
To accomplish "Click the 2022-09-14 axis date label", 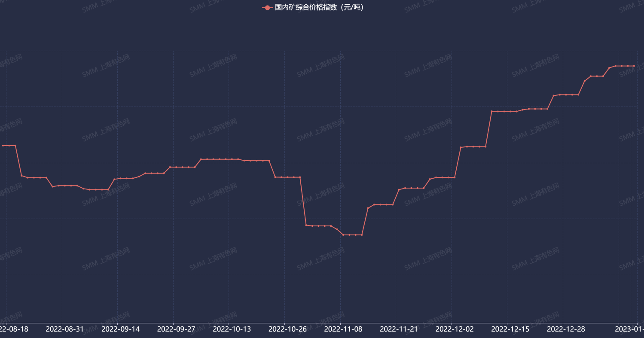I will [121, 329].
